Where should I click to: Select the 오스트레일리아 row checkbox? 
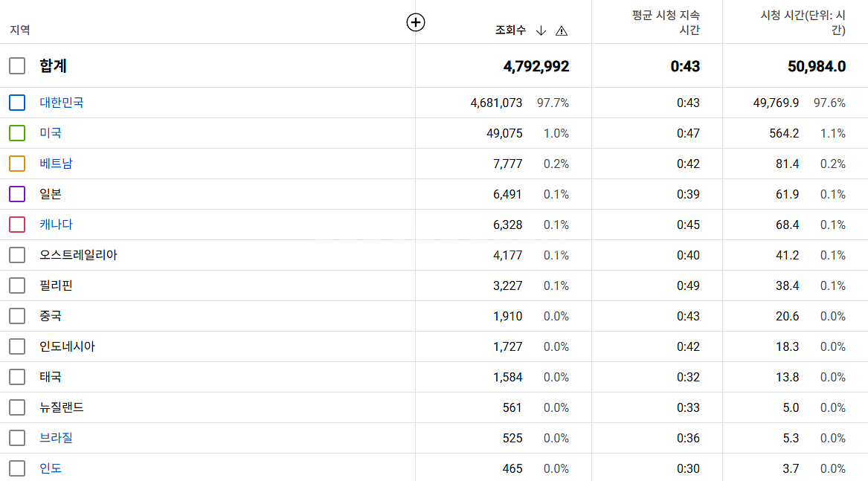click(17, 255)
